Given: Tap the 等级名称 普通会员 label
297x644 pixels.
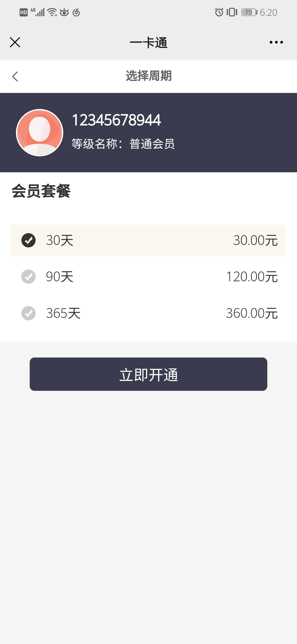Looking at the screenshot, I should pyautogui.click(x=123, y=144).
